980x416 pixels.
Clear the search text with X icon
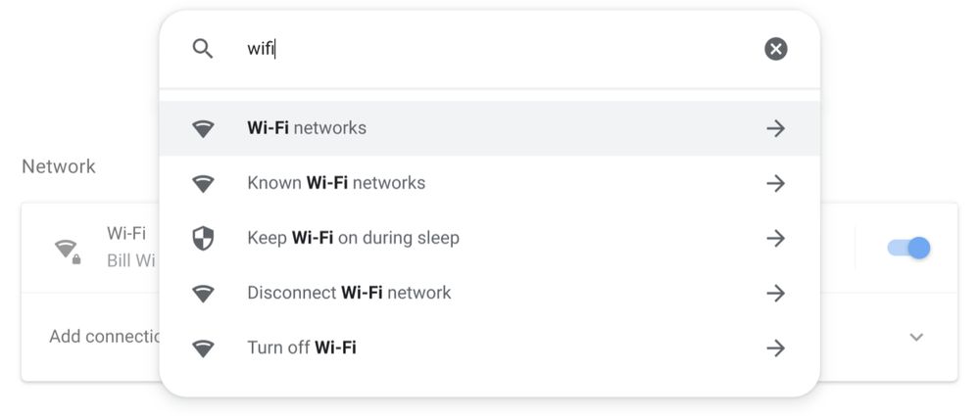pos(775,49)
